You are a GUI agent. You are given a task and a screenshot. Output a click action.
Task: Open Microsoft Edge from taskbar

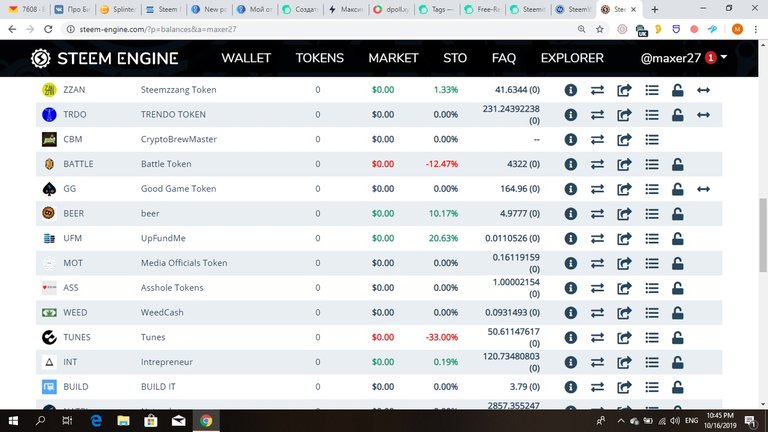[x=96, y=421]
